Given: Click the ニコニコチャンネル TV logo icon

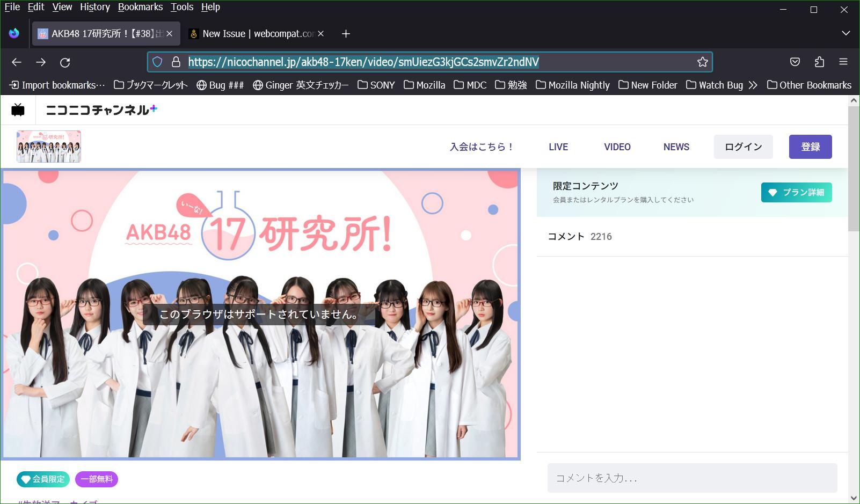Looking at the screenshot, I should (18, 109).
